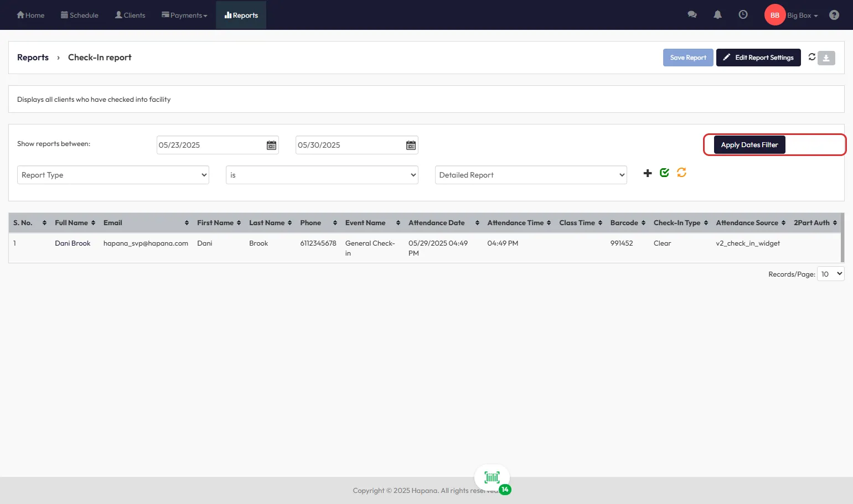Open the chat messages icon
The image size is (853, 504).
(692, 15)
